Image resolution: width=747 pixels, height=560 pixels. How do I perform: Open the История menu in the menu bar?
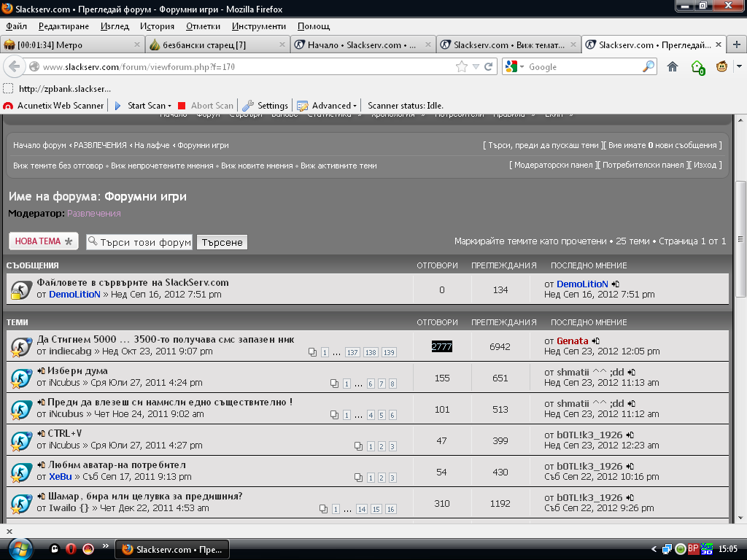click(x=157, y=26)
